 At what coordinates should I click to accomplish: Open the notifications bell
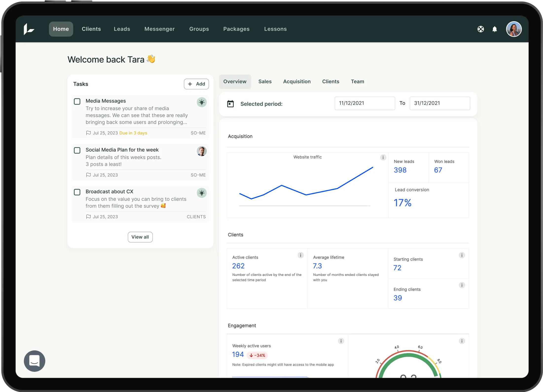tap(494, 29)
